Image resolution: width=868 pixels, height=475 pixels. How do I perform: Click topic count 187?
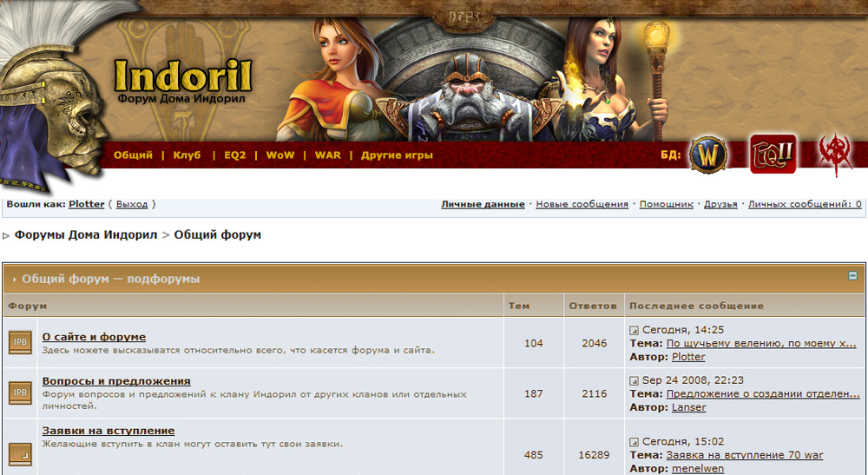coord(534,393)
